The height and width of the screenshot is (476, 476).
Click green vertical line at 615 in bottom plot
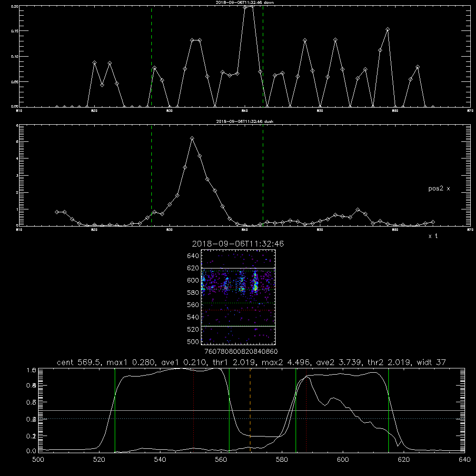[x=388, y=410]
